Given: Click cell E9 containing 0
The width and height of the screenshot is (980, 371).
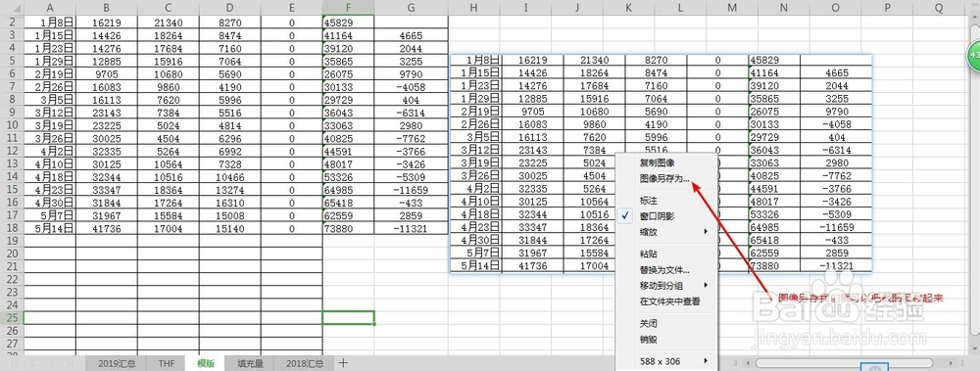Looking at the screenshot, I should pyautogui.click(x=292, y=113).
